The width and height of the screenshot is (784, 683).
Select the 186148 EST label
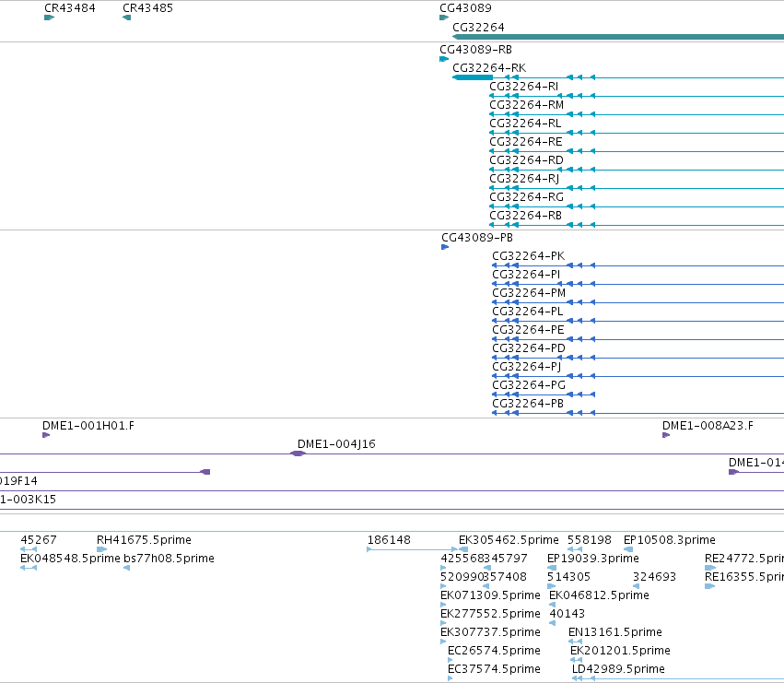point(389,540)
